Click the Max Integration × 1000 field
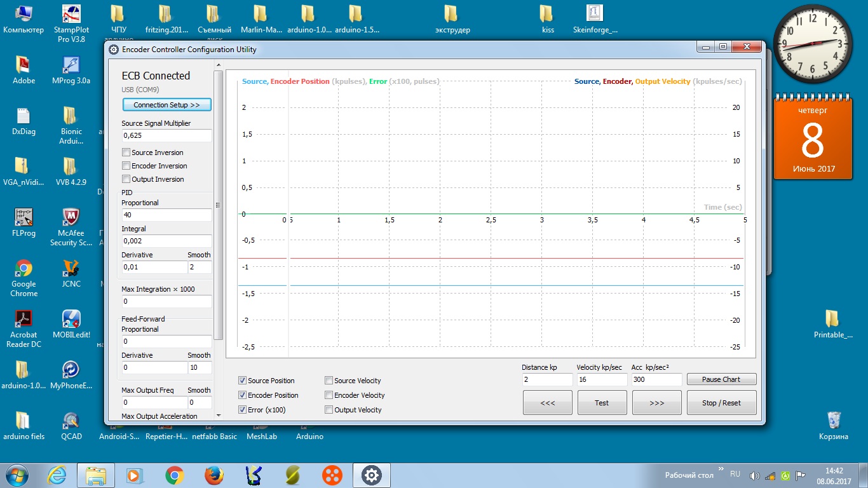The height and width of the screenshot is (488, 868). 166,301
